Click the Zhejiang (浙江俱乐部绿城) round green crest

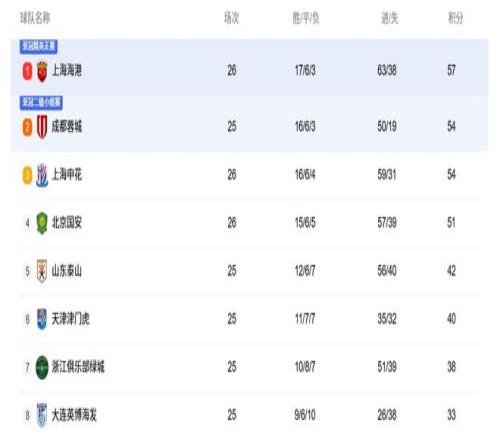point(42,367)
